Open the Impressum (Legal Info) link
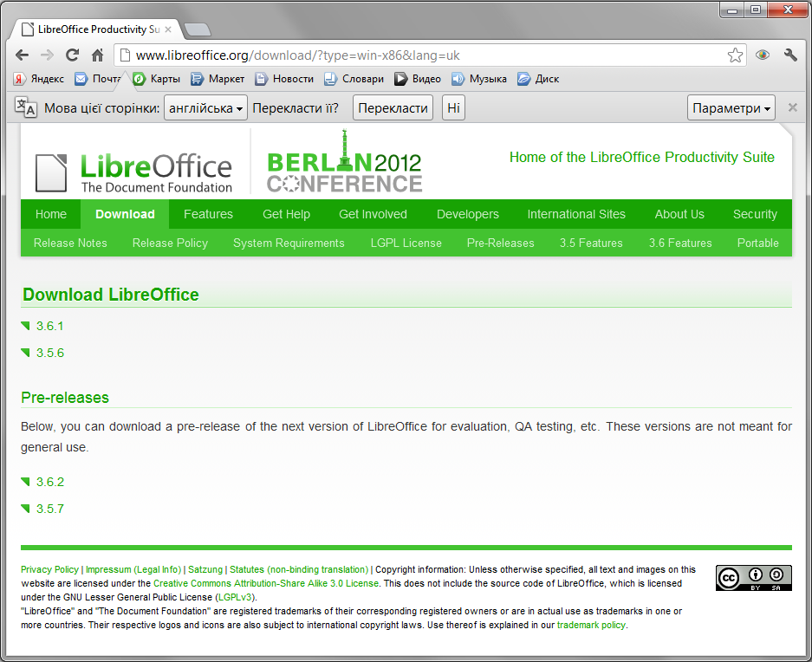Screen dimensions: 812x662 [133, 569]
